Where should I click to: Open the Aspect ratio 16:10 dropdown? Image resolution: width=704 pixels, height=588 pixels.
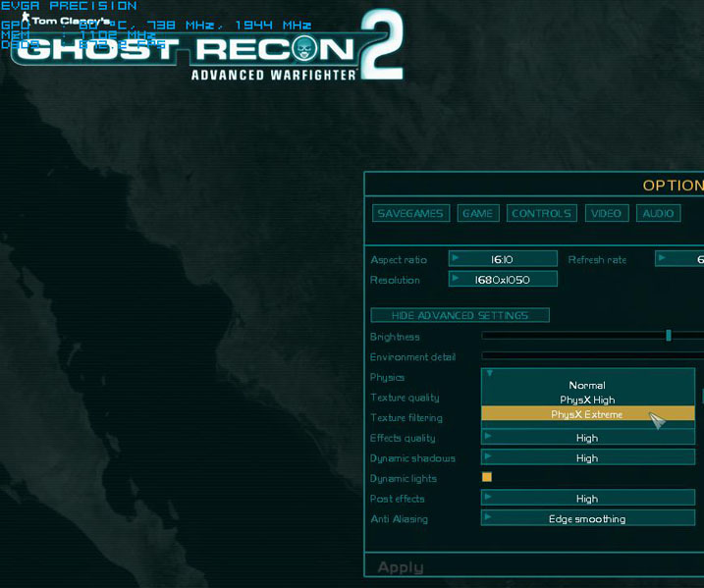tap(503, 259)
